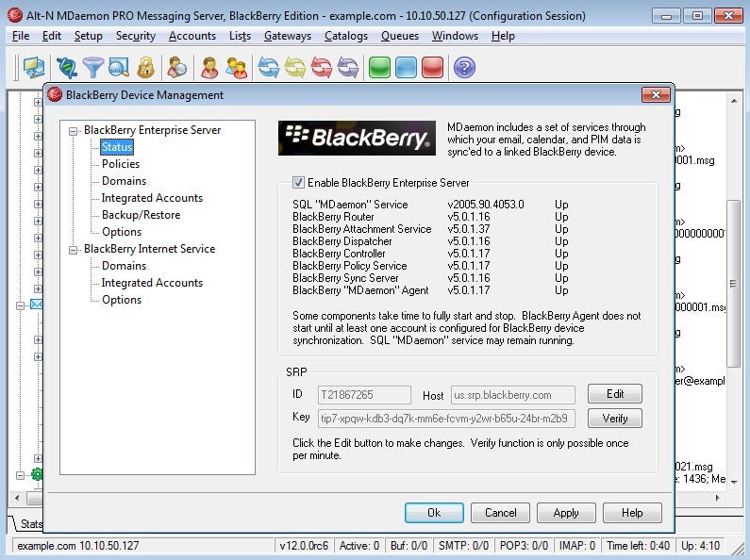750x560 pixels.
Task: Click the main window scroll down arrow
Action: (733, 482)
